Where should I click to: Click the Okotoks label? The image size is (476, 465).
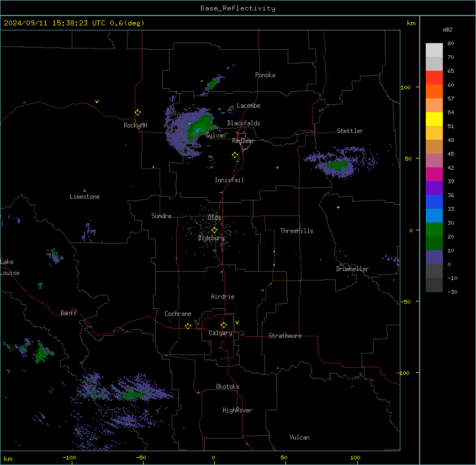[x=228, y=387]
